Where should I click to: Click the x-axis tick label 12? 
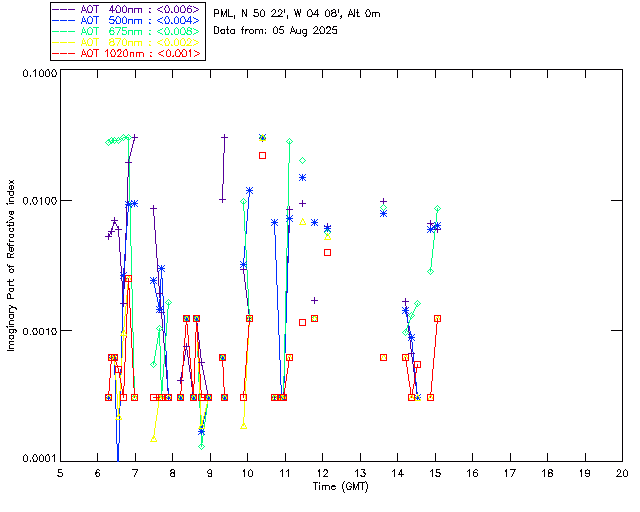tap(322, 472)
